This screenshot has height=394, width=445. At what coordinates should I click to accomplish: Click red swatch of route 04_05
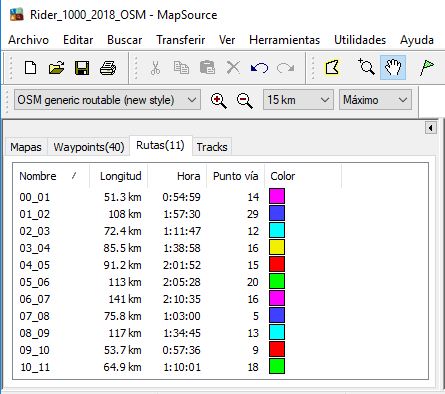pos(277,264)
